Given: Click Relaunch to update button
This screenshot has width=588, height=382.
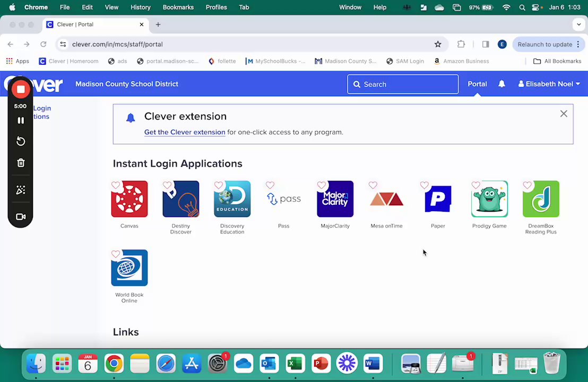Looking at the screenshot, I should pos(544,44).
